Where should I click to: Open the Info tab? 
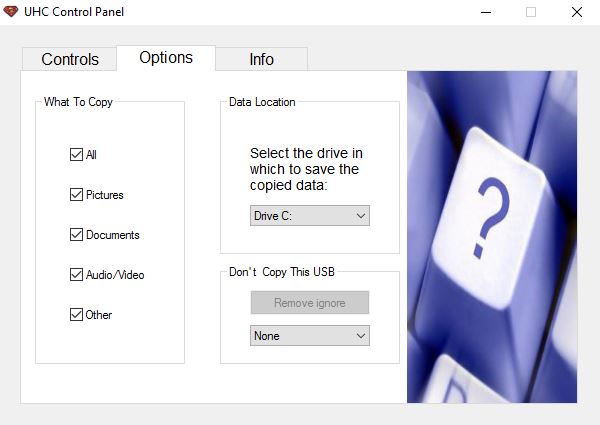[x=262, y=59]
